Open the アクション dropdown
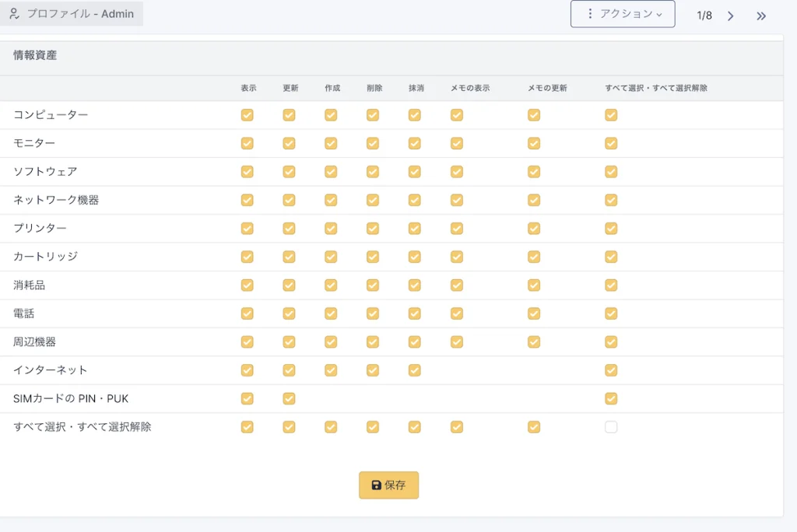The image size is (797, 532). (623, 14)
